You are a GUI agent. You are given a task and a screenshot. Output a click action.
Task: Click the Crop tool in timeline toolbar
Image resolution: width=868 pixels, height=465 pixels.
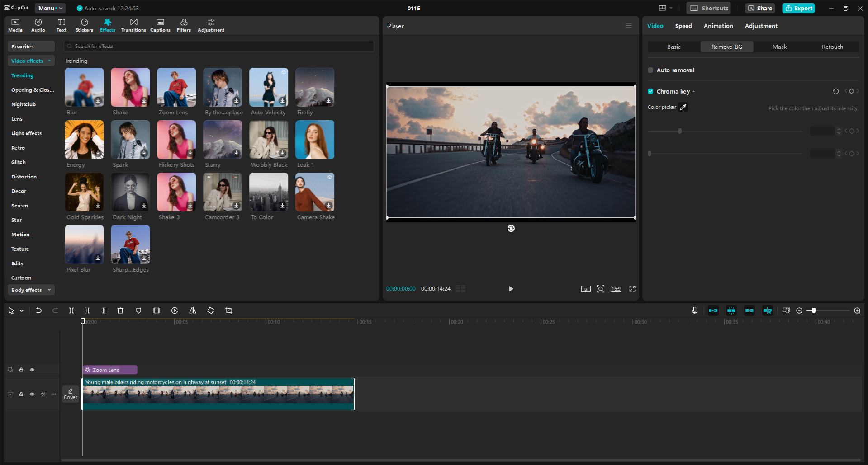coord(229,310)
